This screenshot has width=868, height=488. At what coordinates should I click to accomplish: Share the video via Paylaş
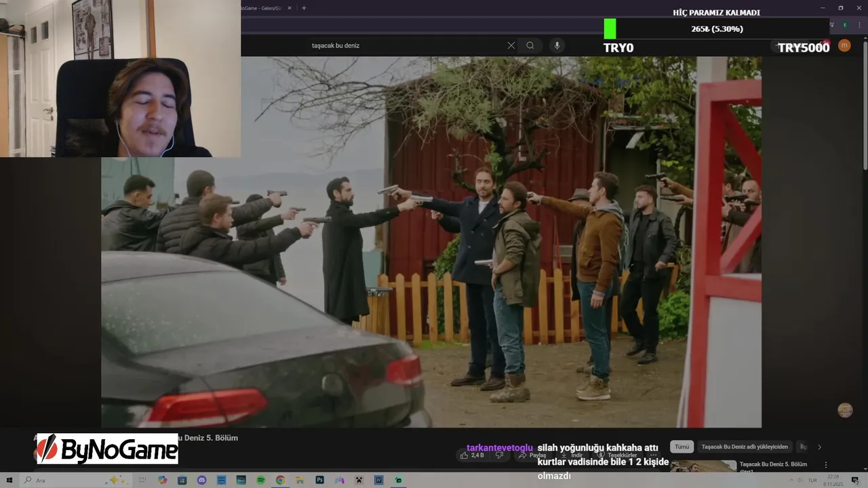pyautogui.click(x=532, y=455)
